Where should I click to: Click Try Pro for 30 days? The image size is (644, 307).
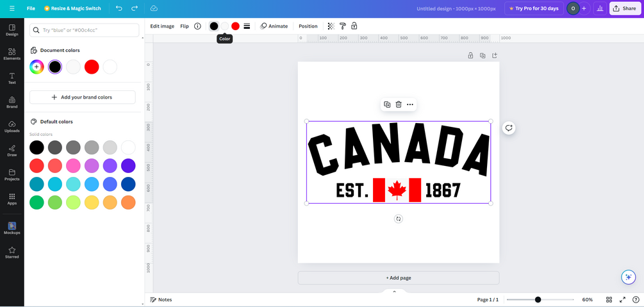pyautogui.click(x=534, y=8)
